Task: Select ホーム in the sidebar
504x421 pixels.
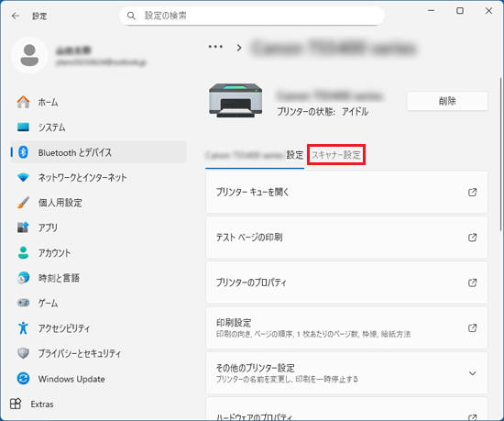Action: coord(98,102)
